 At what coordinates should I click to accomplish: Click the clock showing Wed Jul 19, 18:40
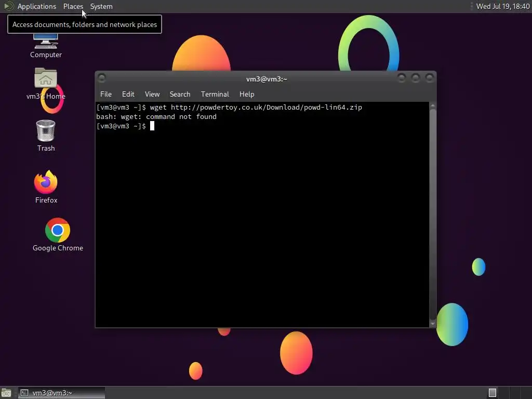pos(503,6)
